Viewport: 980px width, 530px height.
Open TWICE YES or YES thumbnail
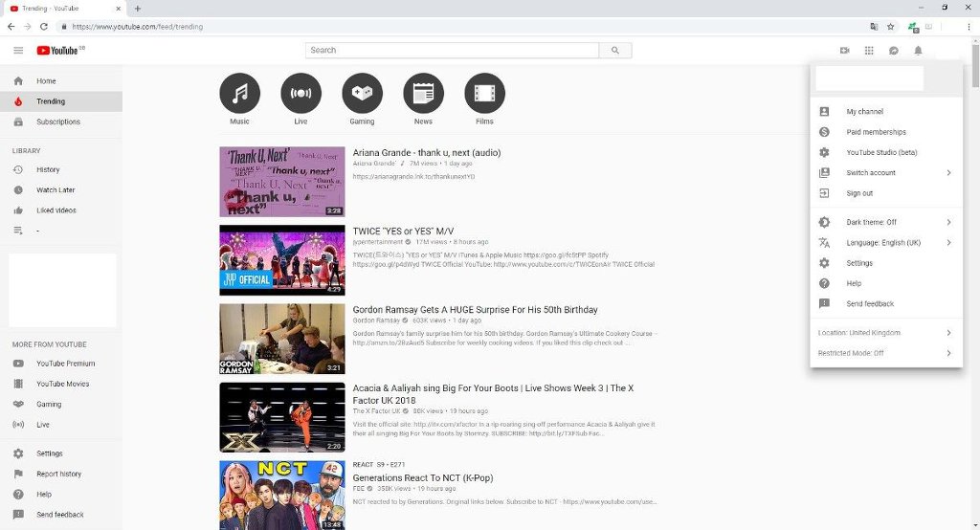point(282,260)
